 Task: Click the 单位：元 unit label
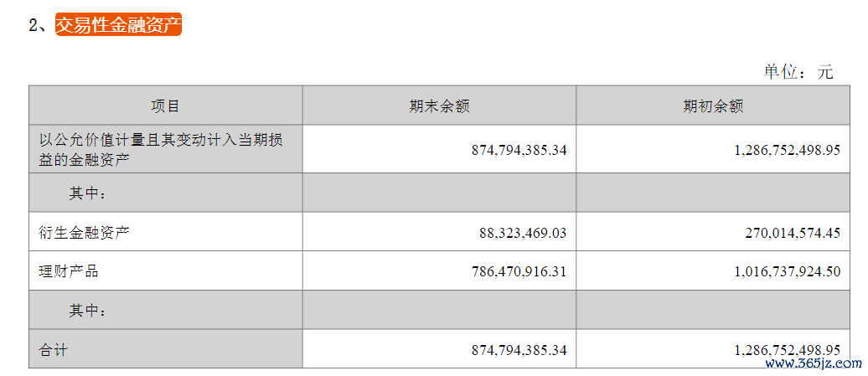pyautogui.click(x=798, y=72)
